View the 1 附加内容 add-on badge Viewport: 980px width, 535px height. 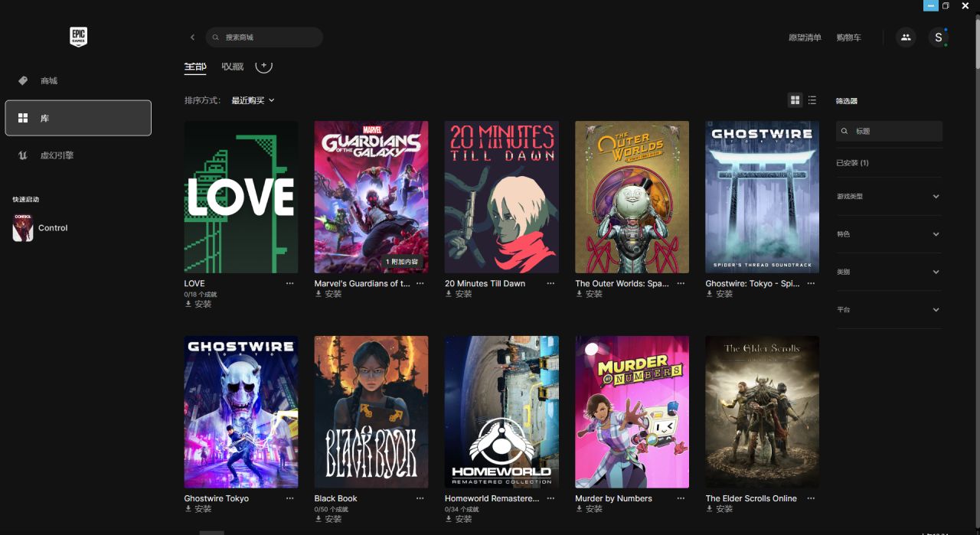coord(402,262)
